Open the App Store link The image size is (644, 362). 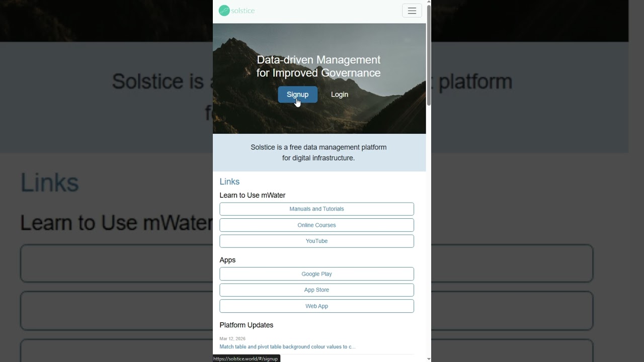click(x=316, y=290)
